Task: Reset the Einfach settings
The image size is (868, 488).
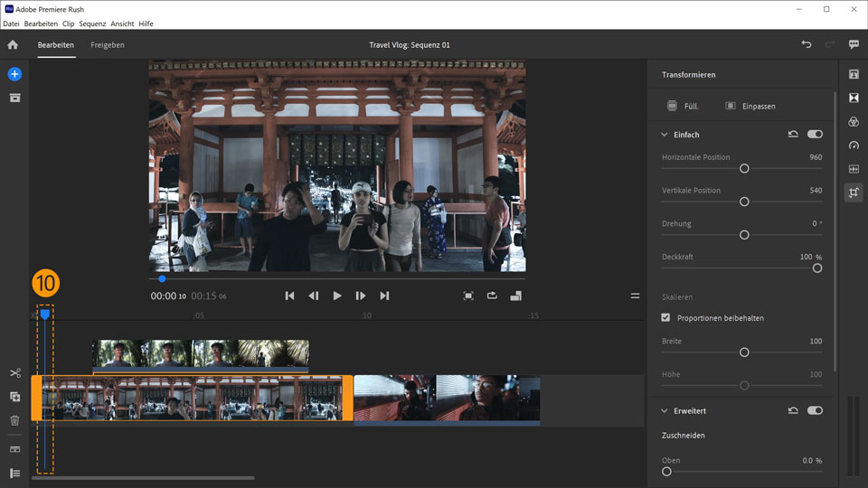Action: click(x=793, y=135)
